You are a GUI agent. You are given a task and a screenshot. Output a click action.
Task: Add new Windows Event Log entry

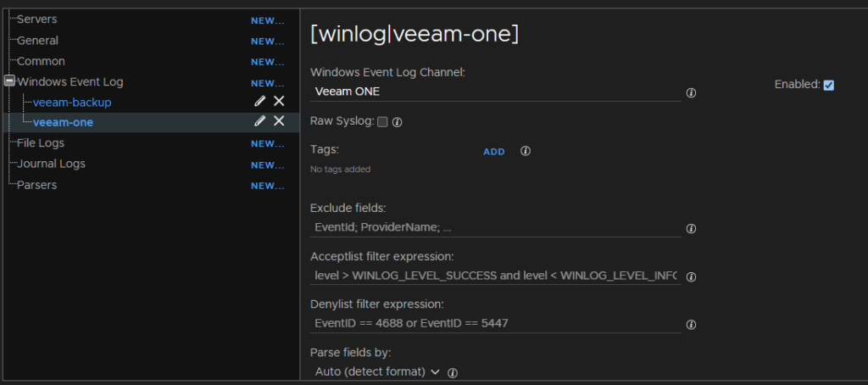click(267, 83)
